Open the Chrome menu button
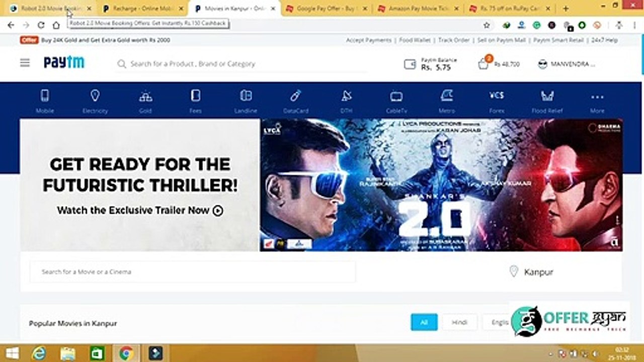 (x=634, y=25)
